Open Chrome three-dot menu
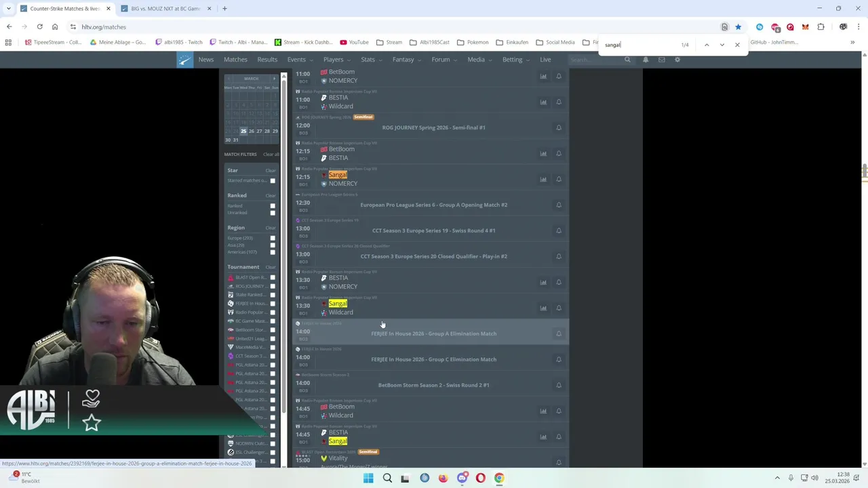 point(858,27)
